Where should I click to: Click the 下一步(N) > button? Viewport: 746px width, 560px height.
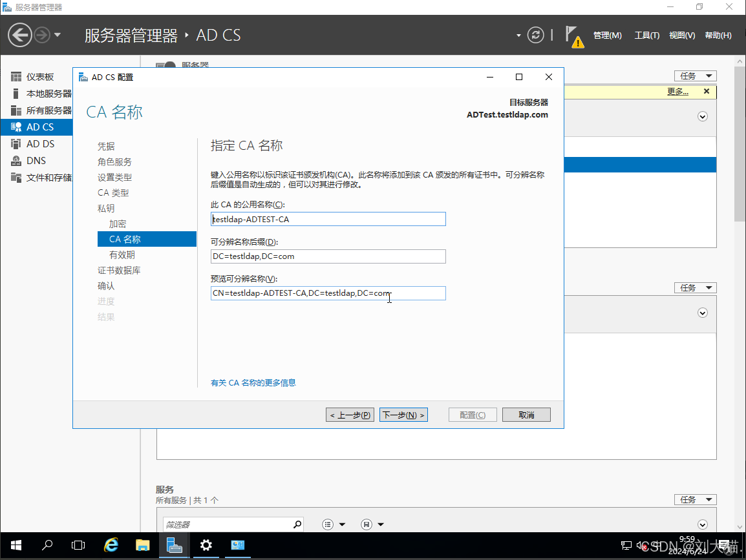pos(403,415)
